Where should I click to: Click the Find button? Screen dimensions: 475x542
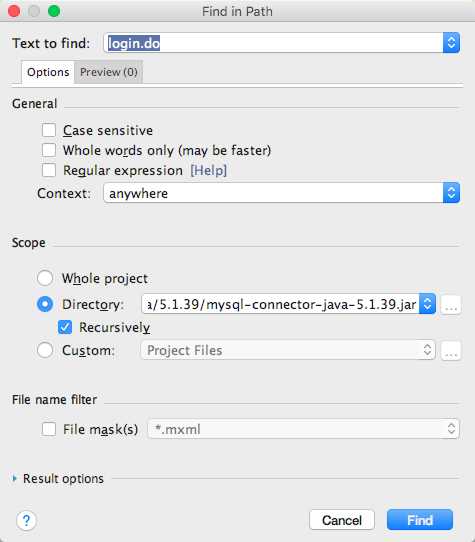point(420,520)
